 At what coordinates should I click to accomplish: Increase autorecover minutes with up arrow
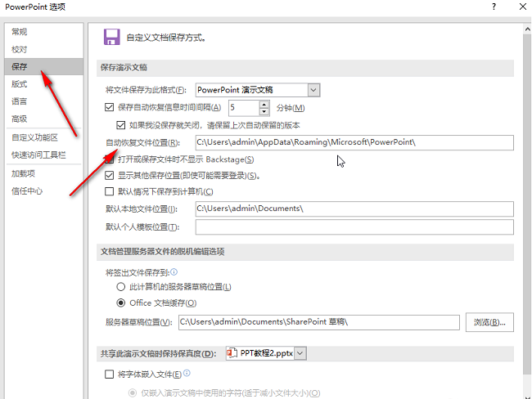264,105
